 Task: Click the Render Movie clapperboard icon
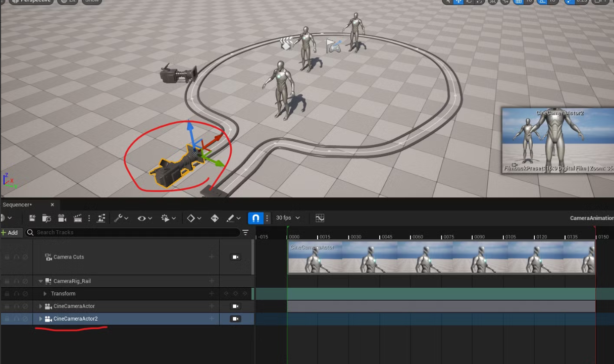pyautogui.click(x=78, y=218)
